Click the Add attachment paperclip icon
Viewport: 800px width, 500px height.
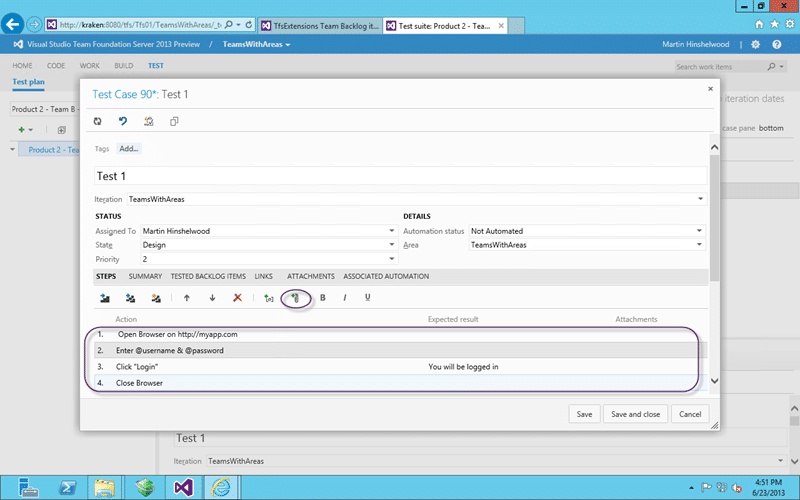click(x=295, y=298)
